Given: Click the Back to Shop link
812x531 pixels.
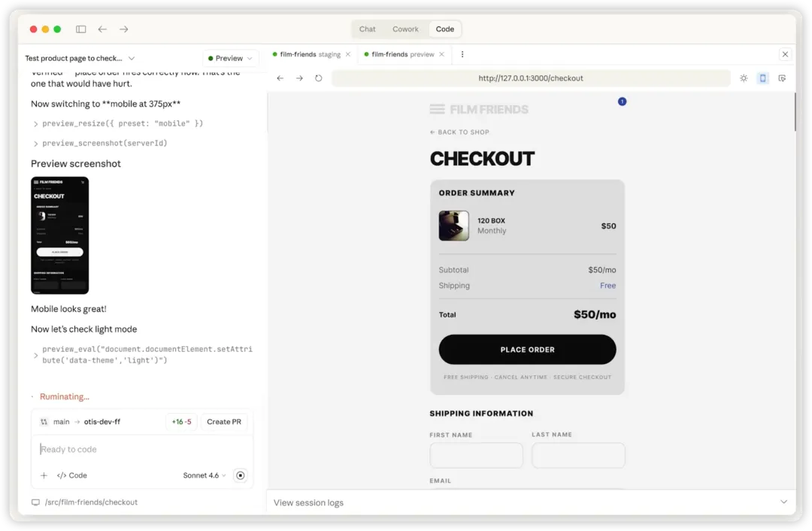Looking at the screenshot, I should click(x=459, y=132).
